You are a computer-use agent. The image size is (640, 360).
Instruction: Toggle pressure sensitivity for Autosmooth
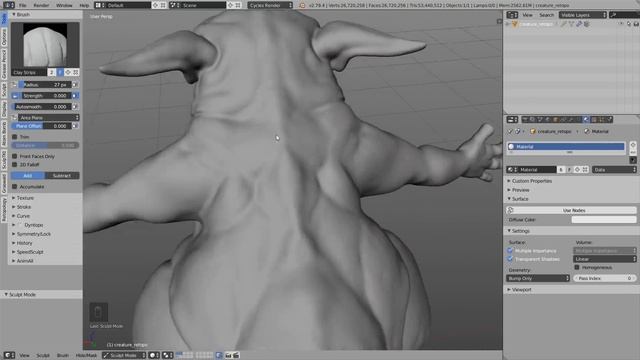75,107
